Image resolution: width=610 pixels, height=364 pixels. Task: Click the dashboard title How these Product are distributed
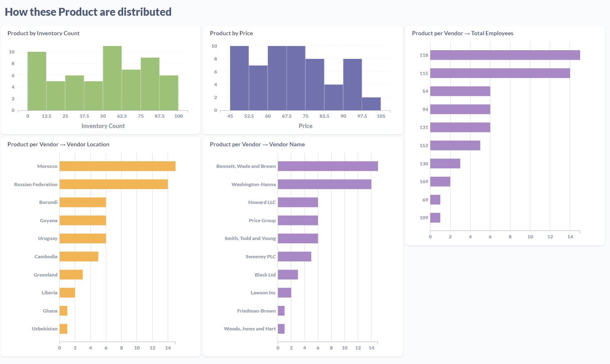(x=88, y=12)
